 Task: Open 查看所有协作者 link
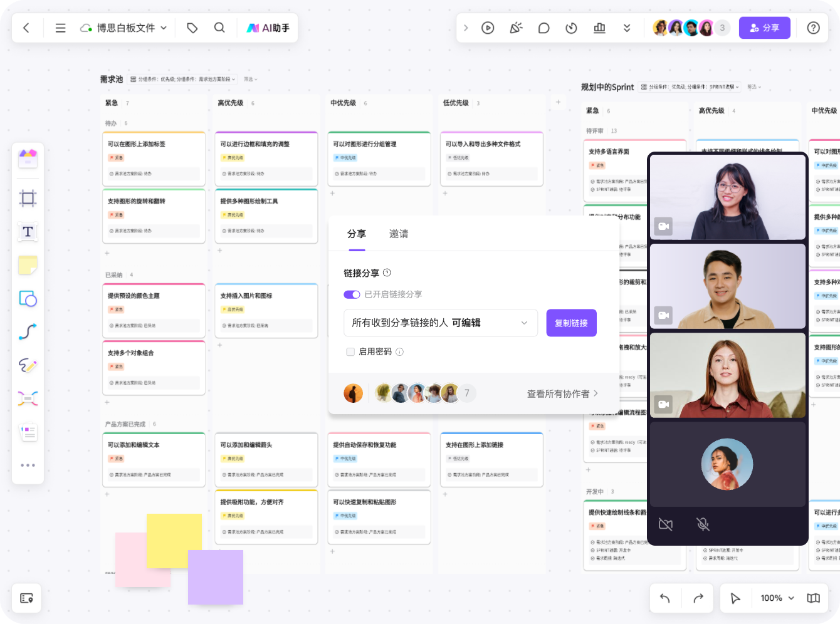562,393
